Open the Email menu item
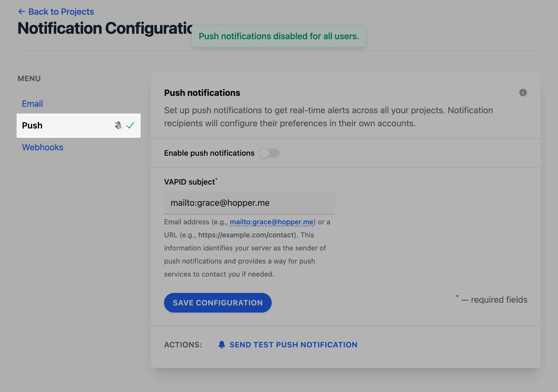Screen dimensions: 558x392 coord(32,104)
